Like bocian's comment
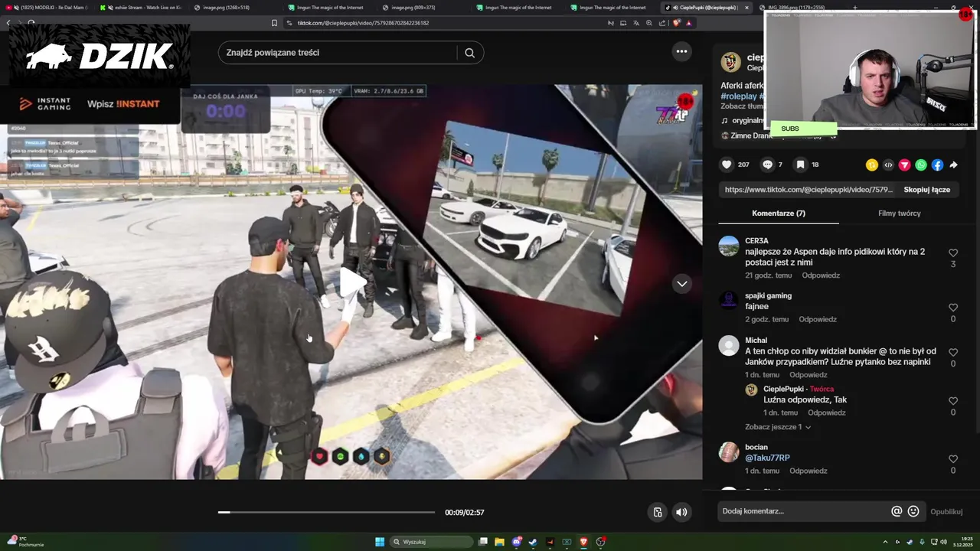This screenshot has height=551, width=980. (953, 459)
